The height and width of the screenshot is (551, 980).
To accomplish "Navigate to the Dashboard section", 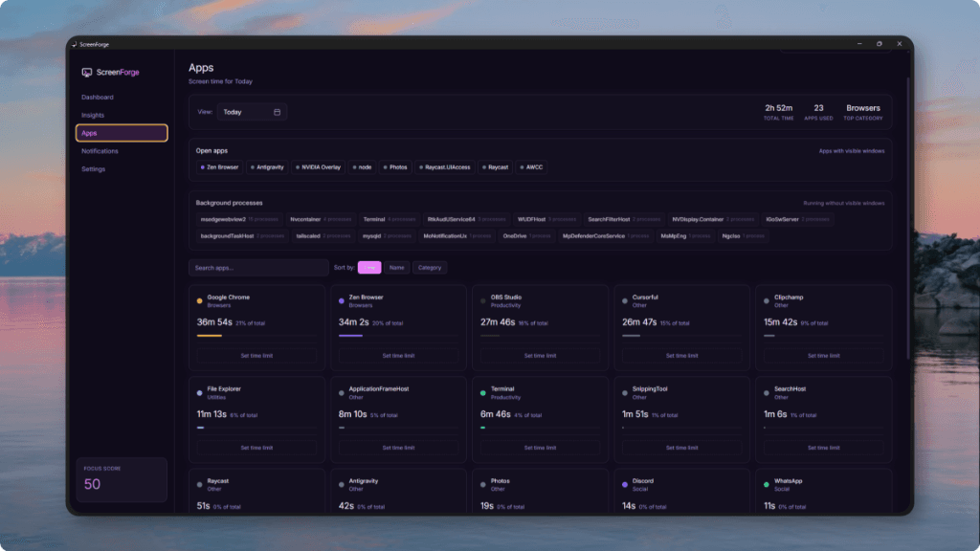I will [96, 97].
